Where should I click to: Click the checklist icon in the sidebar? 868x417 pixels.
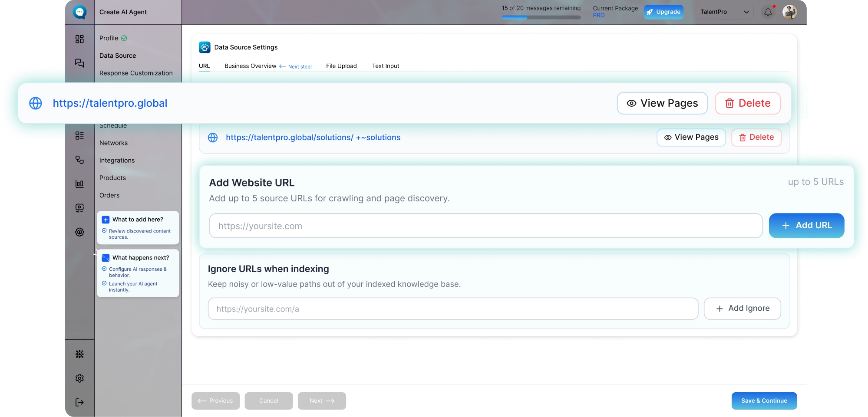pyautogui.click(x=79, y=136)
